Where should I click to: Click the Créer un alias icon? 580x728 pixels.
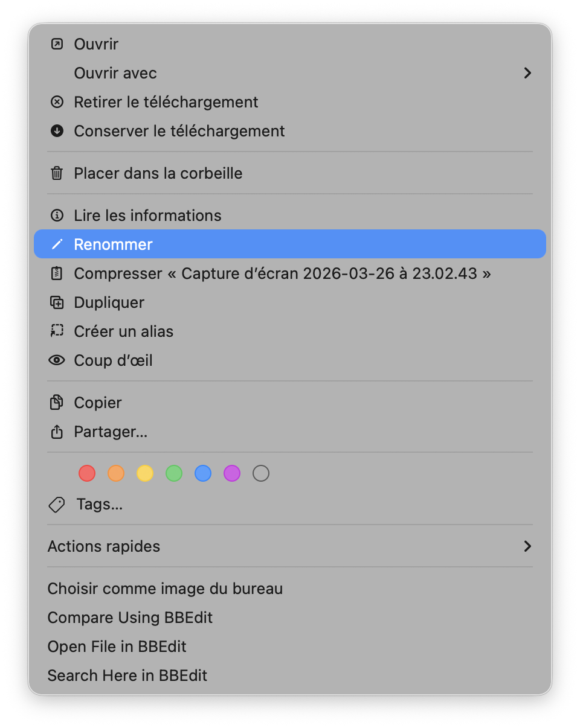pyautogui.click(x=57, y=331)
